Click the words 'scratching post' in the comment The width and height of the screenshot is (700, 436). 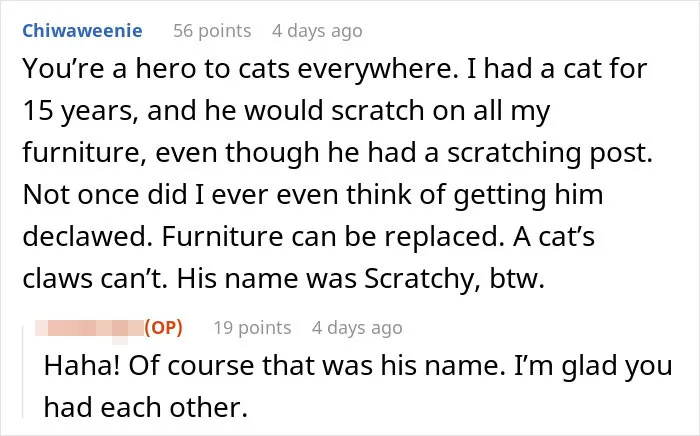tap(550, 153)
